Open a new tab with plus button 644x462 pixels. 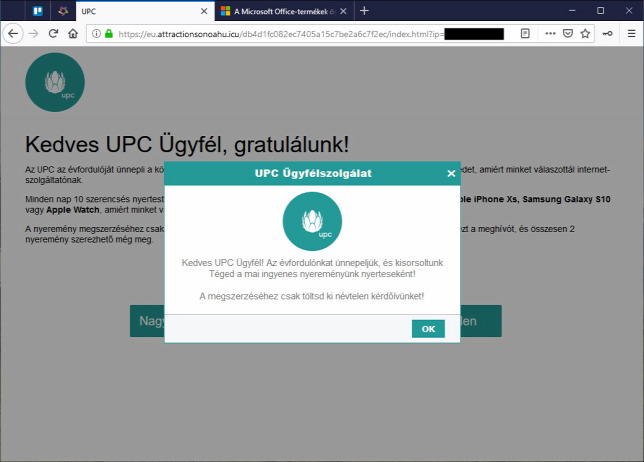364,11
